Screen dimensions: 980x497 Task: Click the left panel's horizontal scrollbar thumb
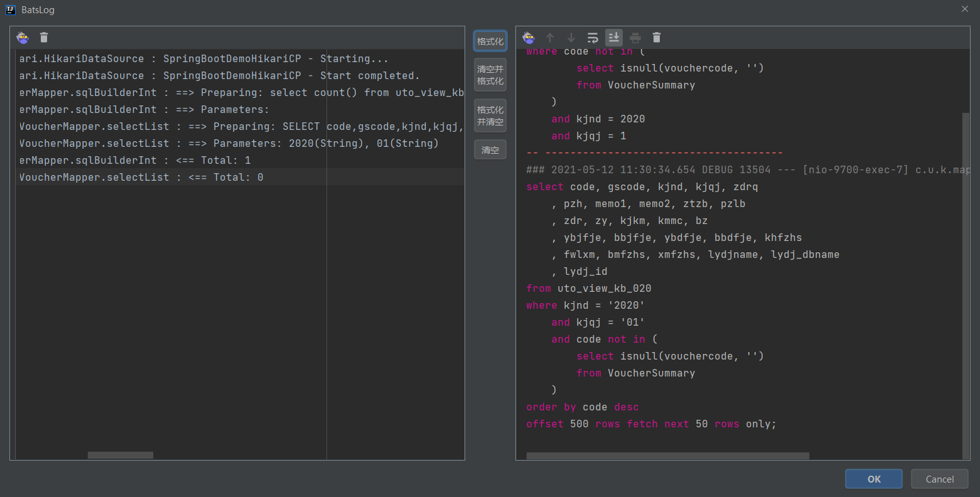click(x=119, y=454)
